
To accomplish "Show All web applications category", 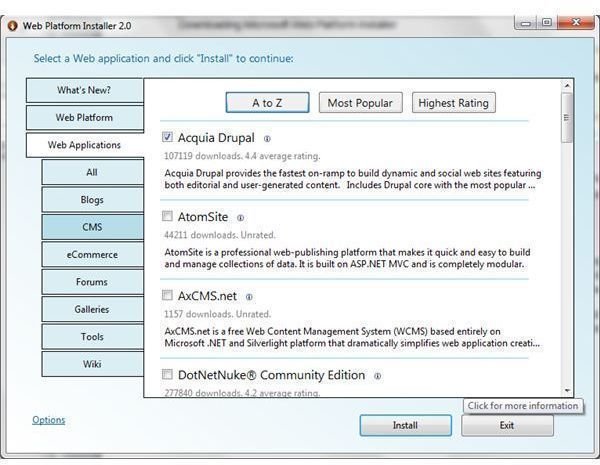I will (x=92, y=173).
